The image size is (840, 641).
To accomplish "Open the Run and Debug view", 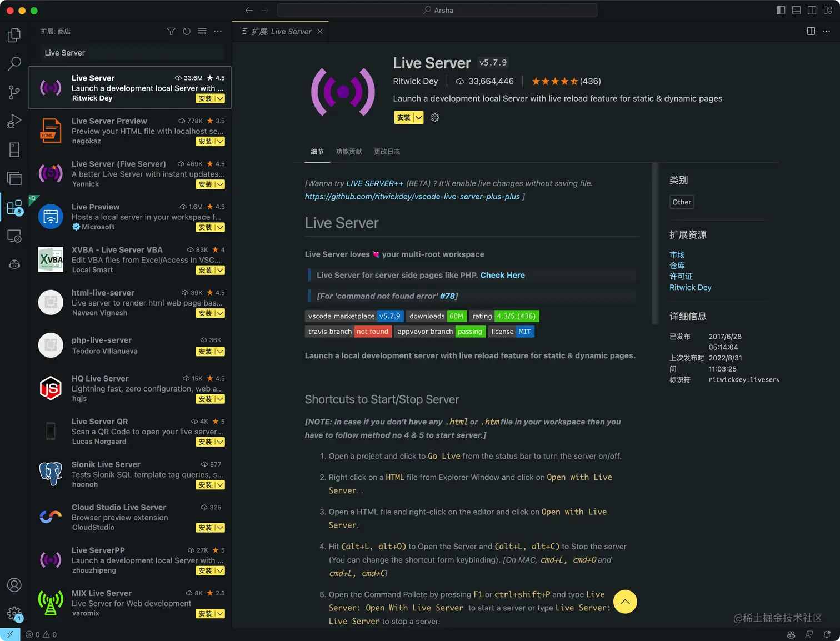I will click(x=14, y=121).
